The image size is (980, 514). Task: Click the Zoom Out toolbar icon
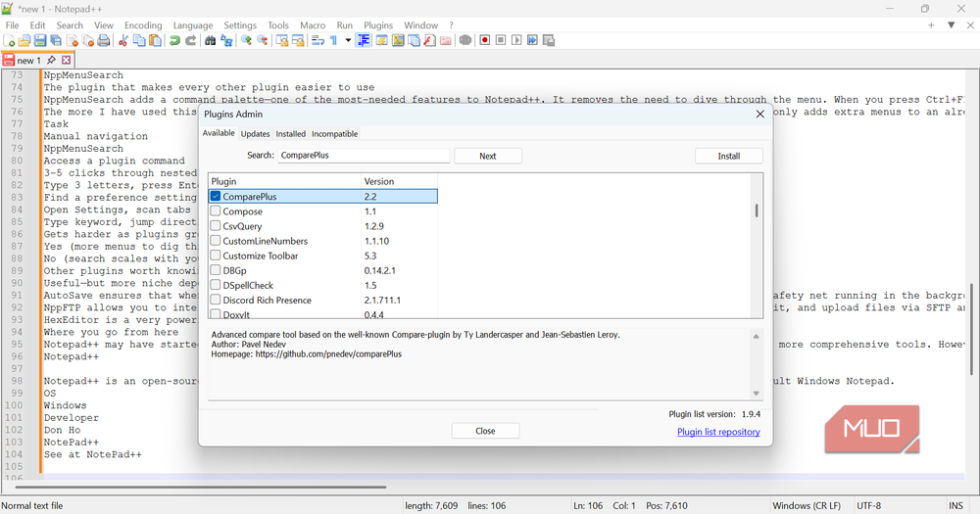pos(263,40)
